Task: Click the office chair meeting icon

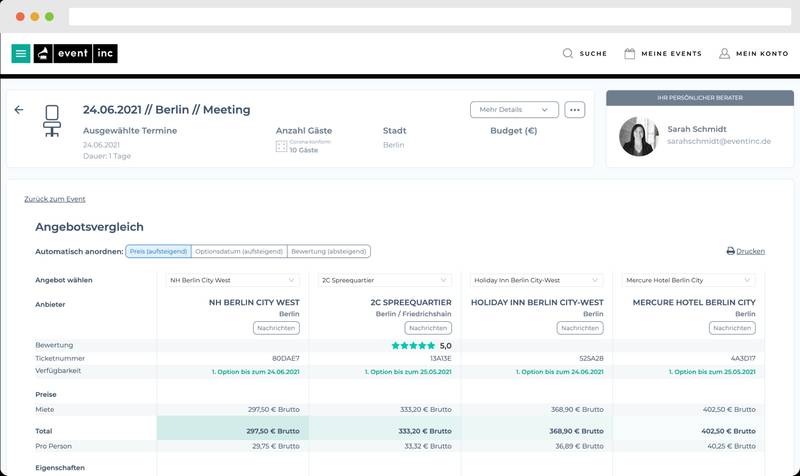Action: point(52,121)
